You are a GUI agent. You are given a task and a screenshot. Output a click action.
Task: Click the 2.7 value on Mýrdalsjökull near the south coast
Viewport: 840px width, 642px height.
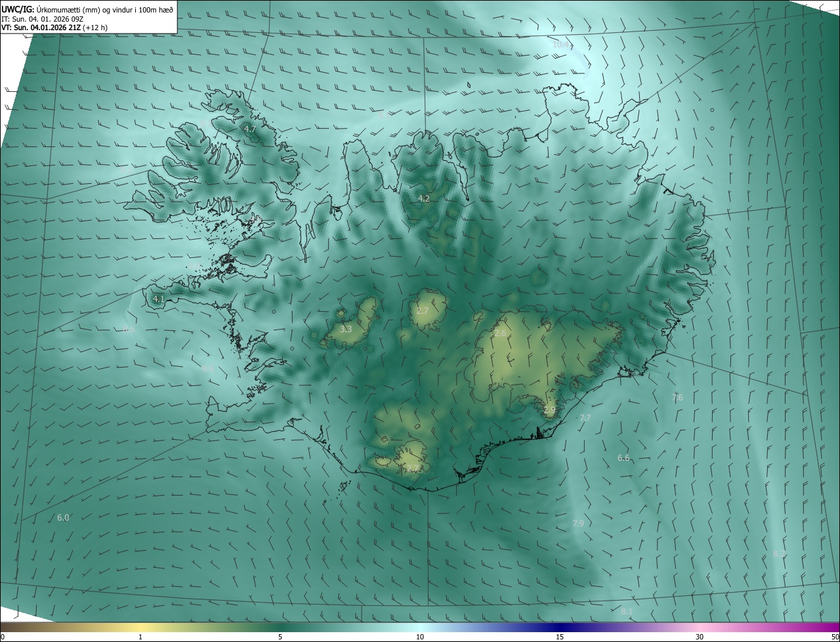pyautogui.click(x=412, y=468)
